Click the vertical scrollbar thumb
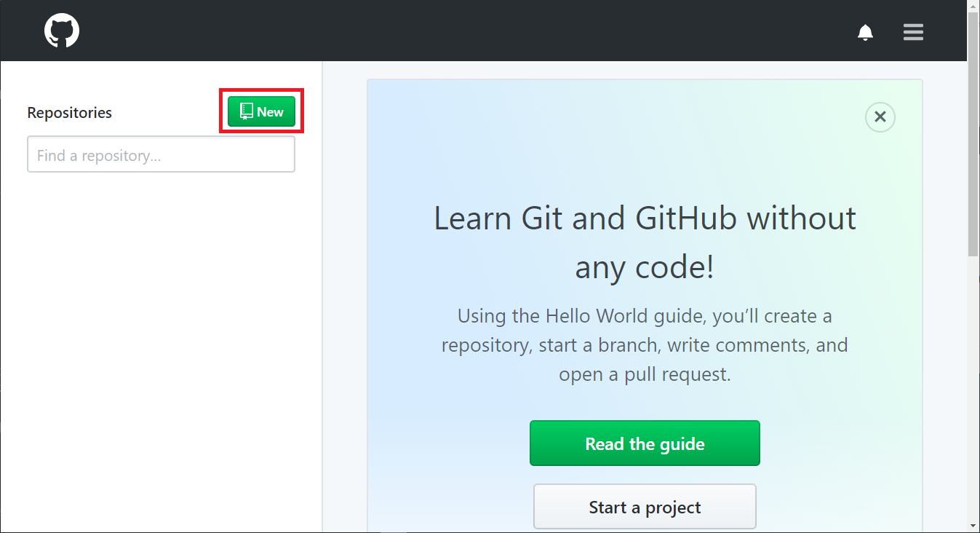Screen dimensions: 980x533 (973, 135)
